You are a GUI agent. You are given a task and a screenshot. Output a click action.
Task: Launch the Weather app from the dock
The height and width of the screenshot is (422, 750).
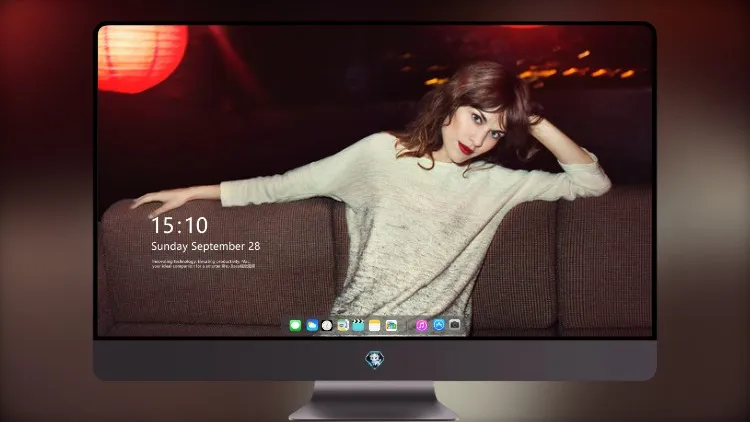tap(312, 325)
